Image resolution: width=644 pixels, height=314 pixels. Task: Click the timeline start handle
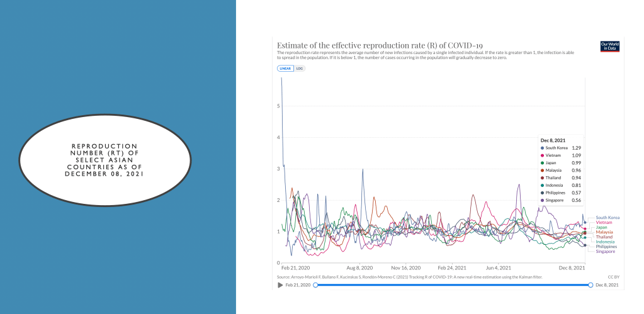pyautogui.click(x=315, y=285)
